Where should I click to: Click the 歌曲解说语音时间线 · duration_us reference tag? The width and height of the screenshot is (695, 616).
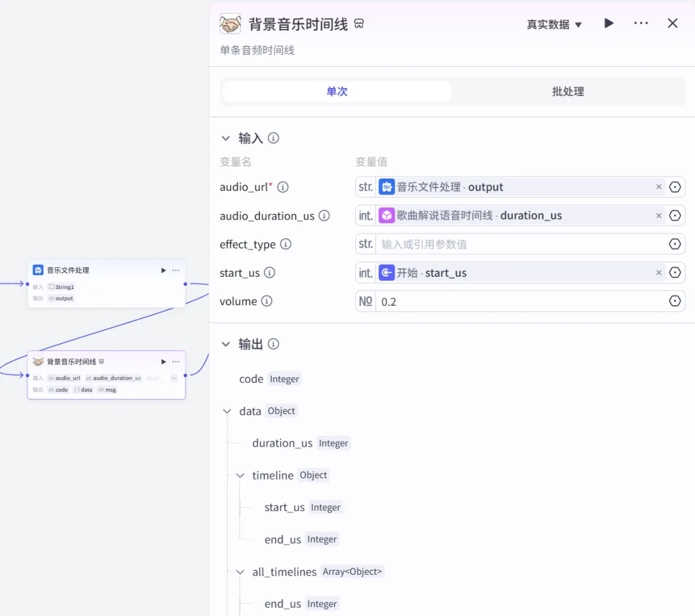521,216
